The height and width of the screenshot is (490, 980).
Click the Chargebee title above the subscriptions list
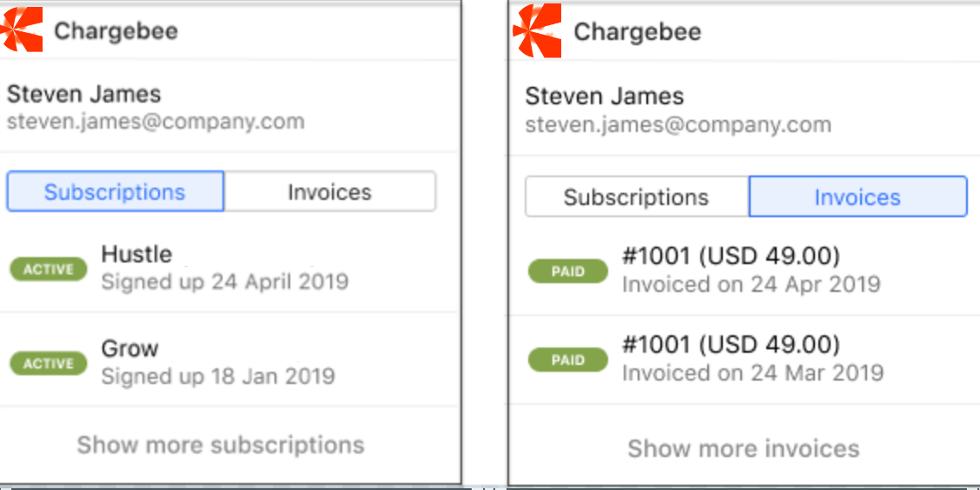tap(116, 31)
